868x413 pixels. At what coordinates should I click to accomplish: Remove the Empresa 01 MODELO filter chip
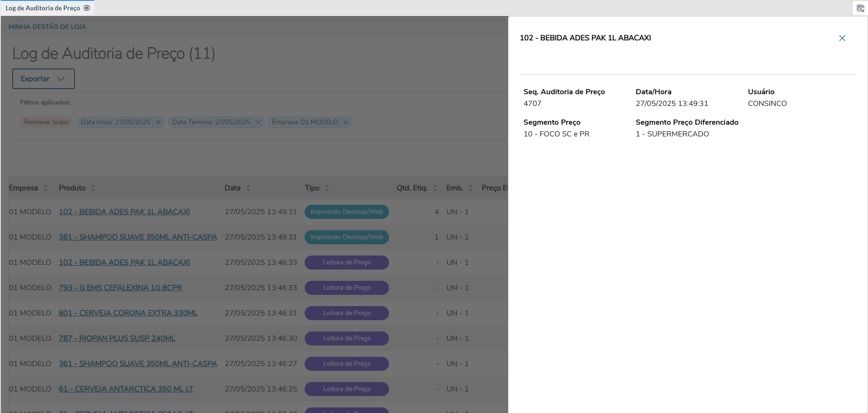click(346, 122)
